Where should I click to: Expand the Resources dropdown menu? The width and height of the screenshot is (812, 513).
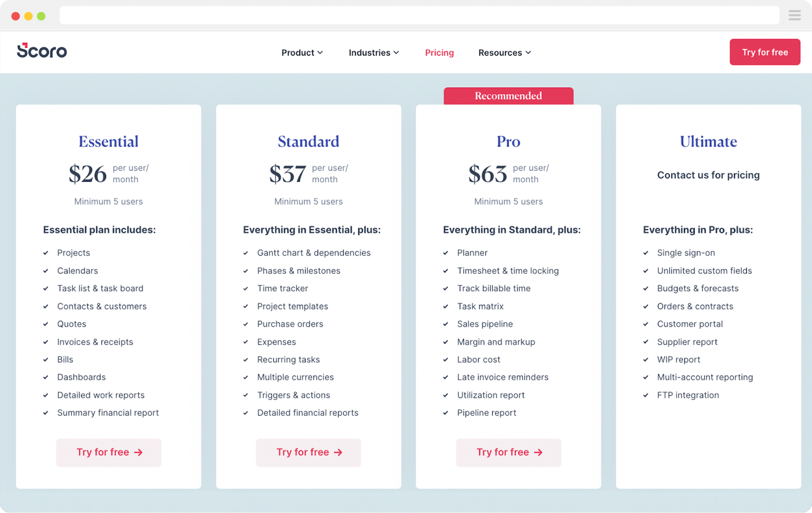click(x=505, y=53)
